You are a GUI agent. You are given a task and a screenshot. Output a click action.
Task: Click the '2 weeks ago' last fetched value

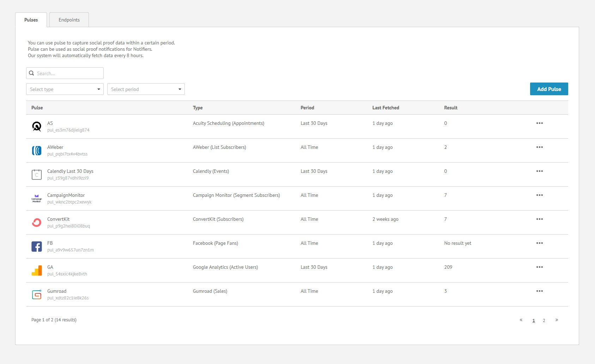click(385, 219)
